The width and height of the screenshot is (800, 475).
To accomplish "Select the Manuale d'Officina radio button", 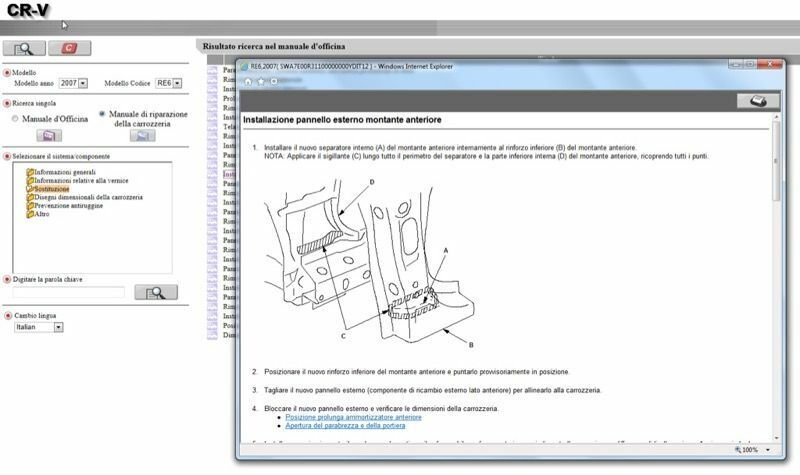I will pos(14,118).
